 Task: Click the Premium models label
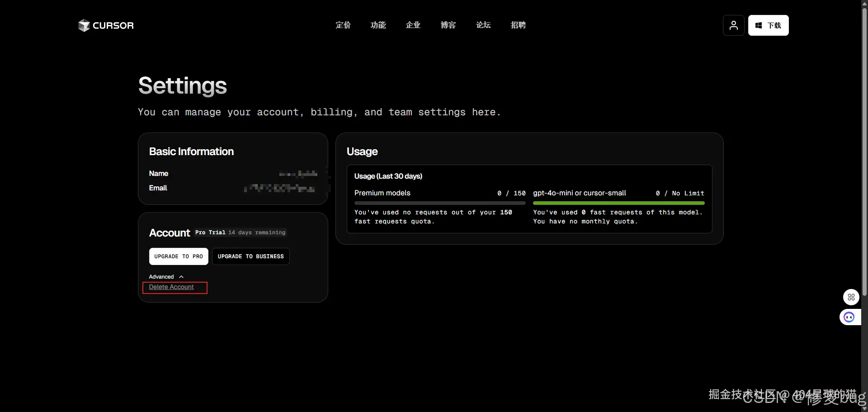pyautogui.click(x=382, y=193)
